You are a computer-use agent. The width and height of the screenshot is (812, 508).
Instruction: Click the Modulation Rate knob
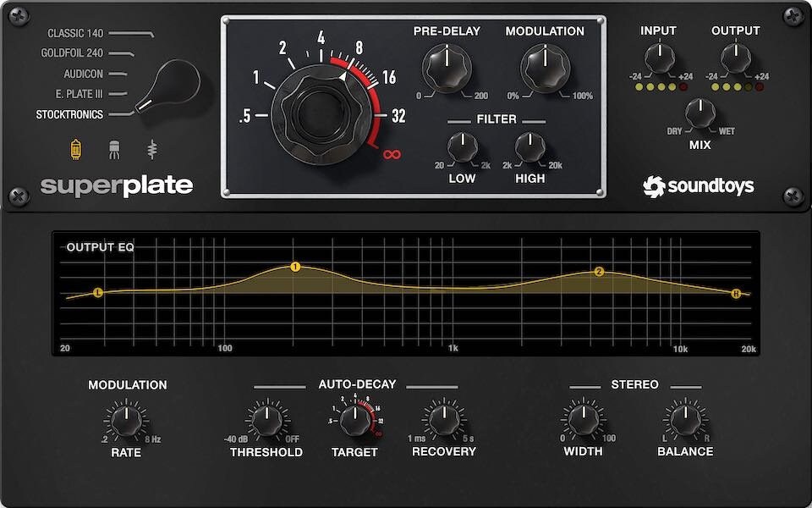pos(126,421)
